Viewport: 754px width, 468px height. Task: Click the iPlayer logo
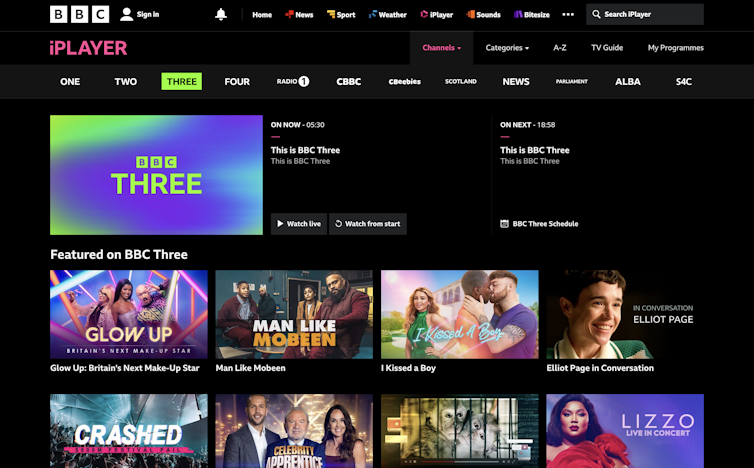pos(88,48)
